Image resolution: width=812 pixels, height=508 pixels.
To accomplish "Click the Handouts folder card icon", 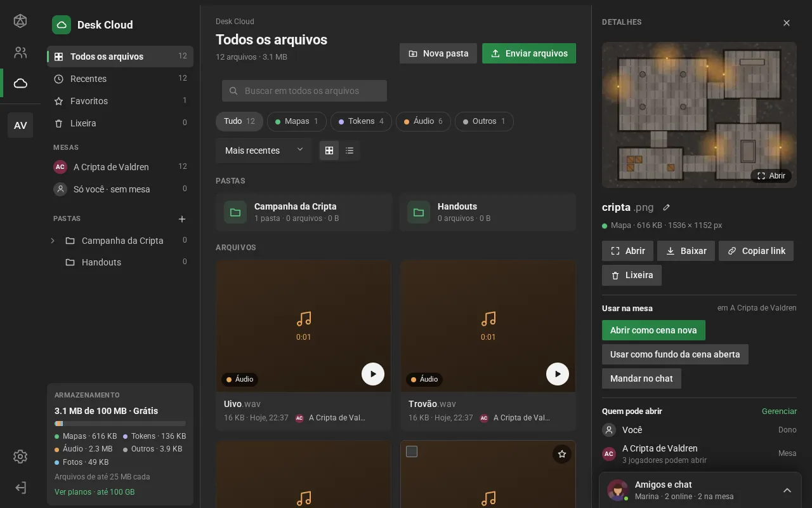I will pyautogui.click(x=419, y=212).
